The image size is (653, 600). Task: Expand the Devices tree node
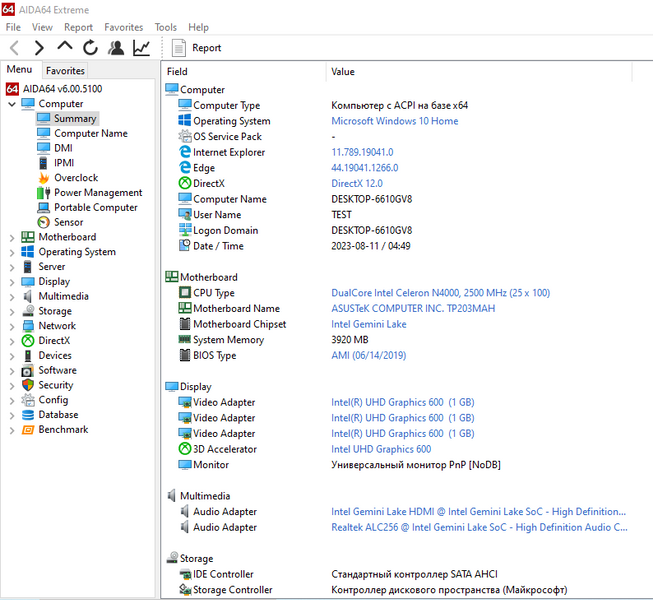[12, 356]
